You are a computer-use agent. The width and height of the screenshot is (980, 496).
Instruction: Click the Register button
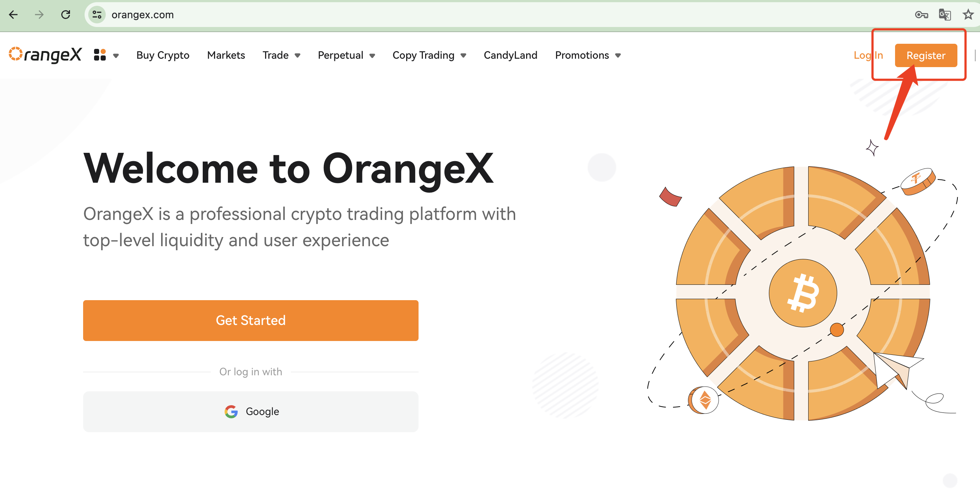click(x=926, y=55)
